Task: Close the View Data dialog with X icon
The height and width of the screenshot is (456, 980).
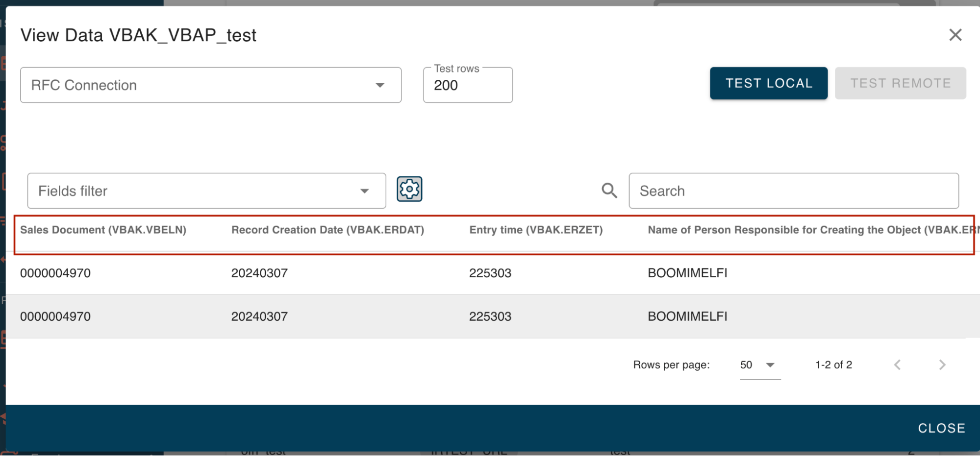Action: (955, 34)
